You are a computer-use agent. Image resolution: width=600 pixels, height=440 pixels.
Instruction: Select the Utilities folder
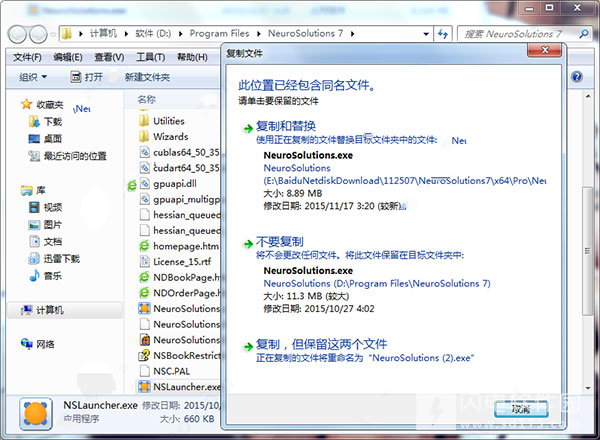click(x=162, y=121)
